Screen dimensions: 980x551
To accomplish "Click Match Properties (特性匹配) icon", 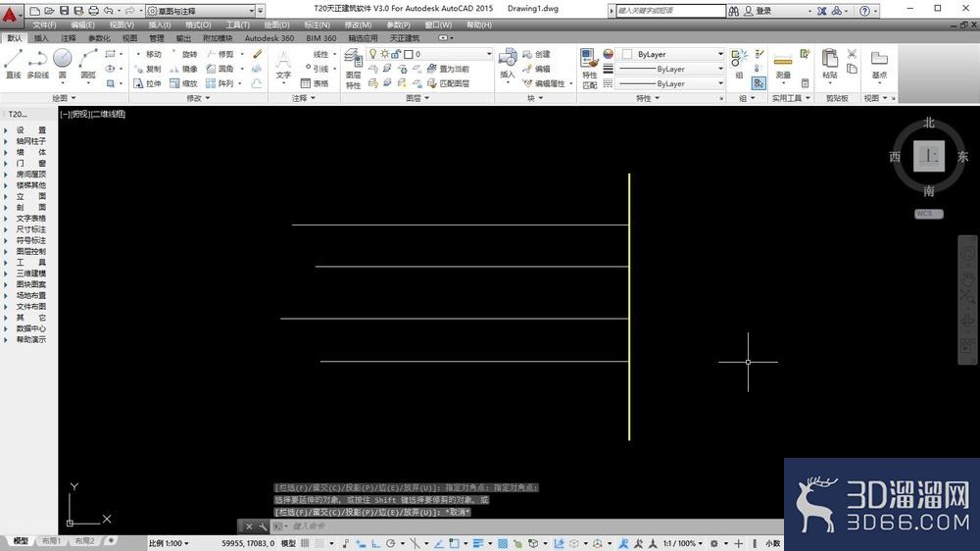I will [589, 69].
